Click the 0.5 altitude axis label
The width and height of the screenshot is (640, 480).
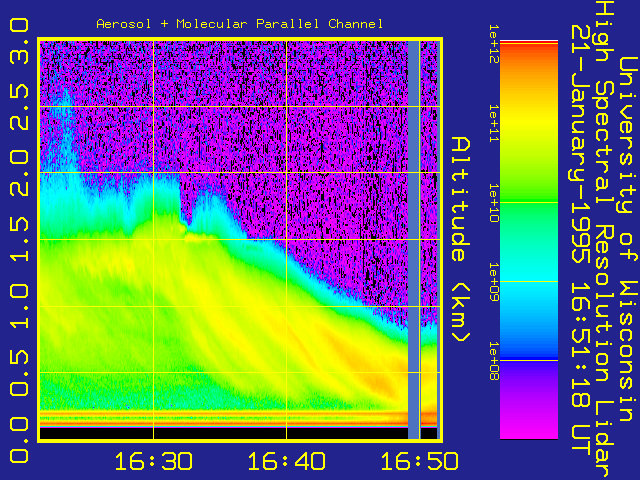(19, 373)
